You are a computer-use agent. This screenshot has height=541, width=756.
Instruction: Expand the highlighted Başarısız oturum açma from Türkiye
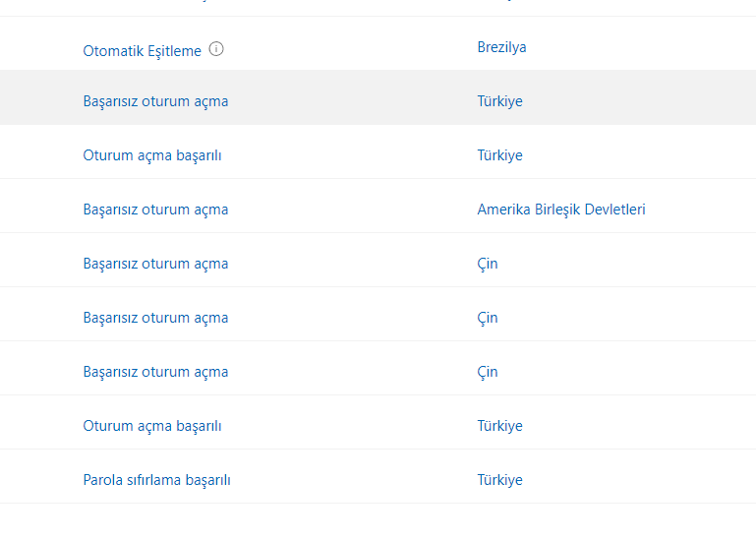coord(155,101)
